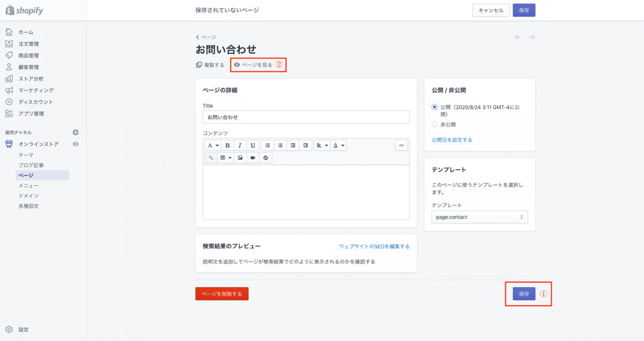Toggle オンラインストア visibility with the eye icon

point(76,144)
